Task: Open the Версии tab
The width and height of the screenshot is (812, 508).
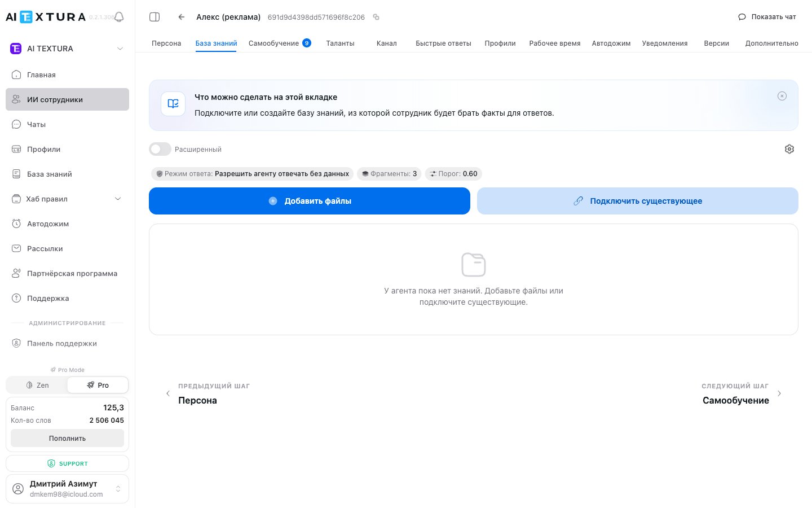Action: 717,43
